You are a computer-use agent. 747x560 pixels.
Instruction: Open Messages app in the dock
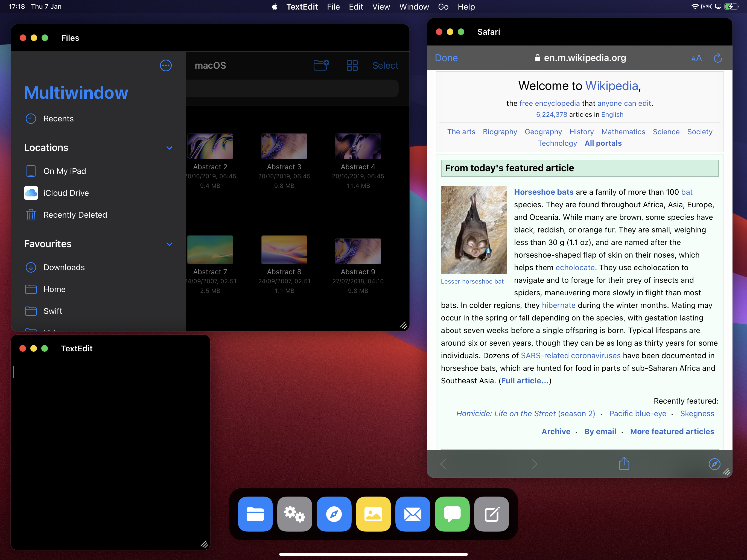point(452,514)
